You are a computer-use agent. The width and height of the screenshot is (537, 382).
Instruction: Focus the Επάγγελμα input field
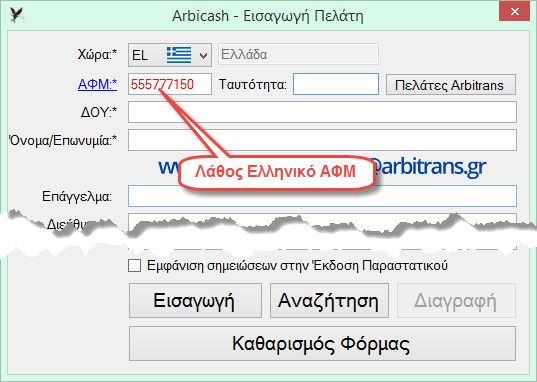[322, 196]
